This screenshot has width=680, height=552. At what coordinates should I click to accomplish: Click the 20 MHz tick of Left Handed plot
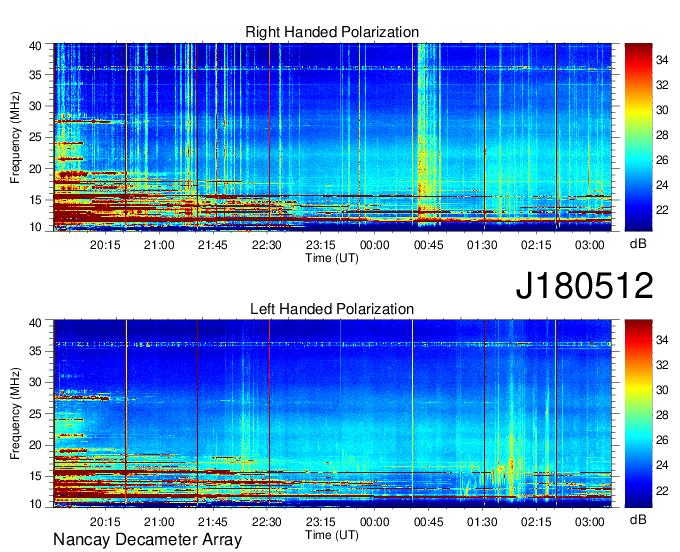[x=35, y=445]
